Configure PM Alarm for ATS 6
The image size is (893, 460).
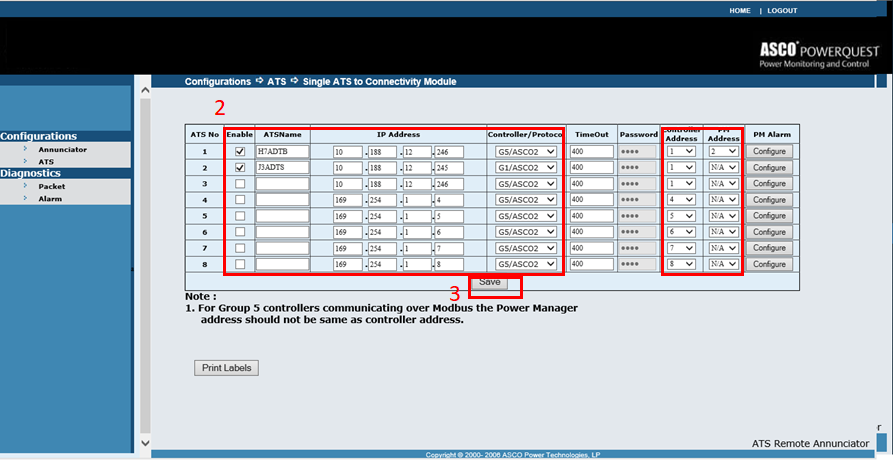point(769,232)
